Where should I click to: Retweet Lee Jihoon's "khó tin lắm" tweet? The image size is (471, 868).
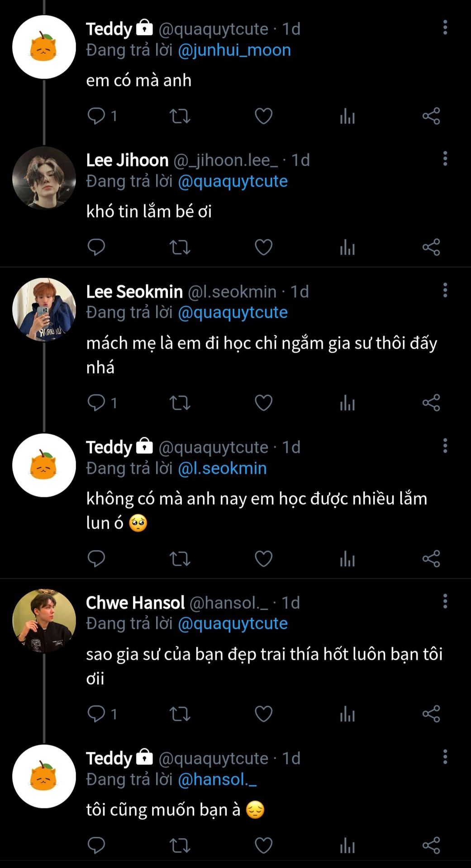pos(180,247)
